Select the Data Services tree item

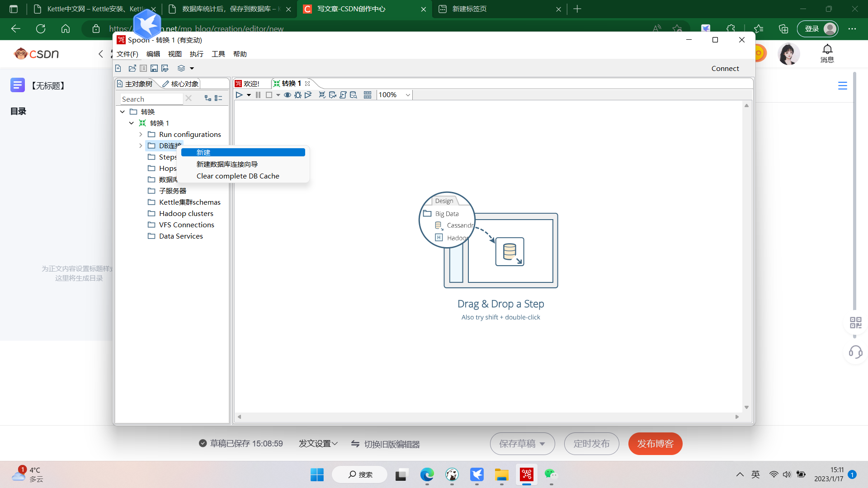181,236
